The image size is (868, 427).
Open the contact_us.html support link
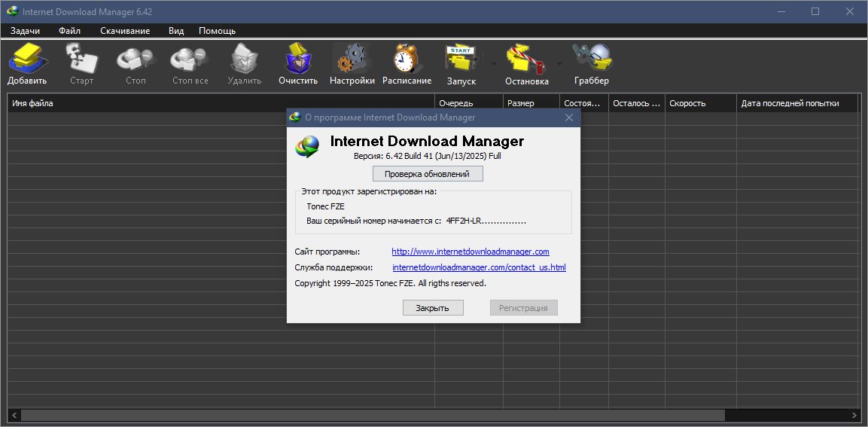point(479,267)
